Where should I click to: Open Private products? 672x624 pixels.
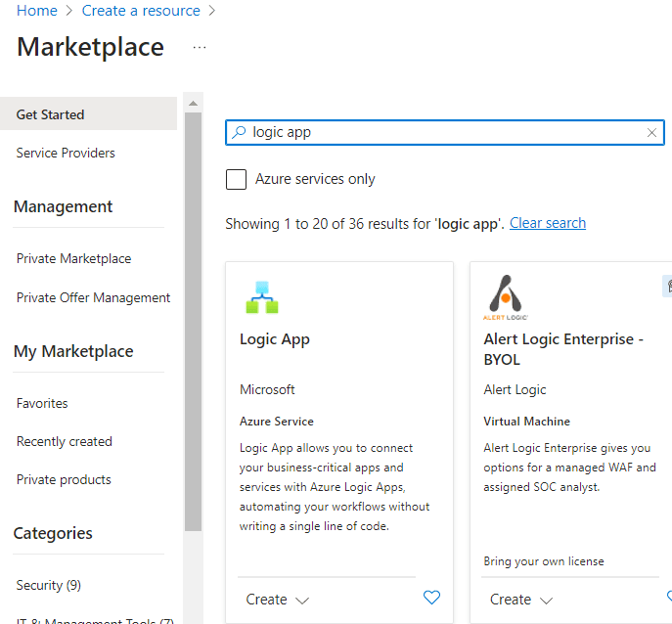pyautogui.click(x=64, y=479)
